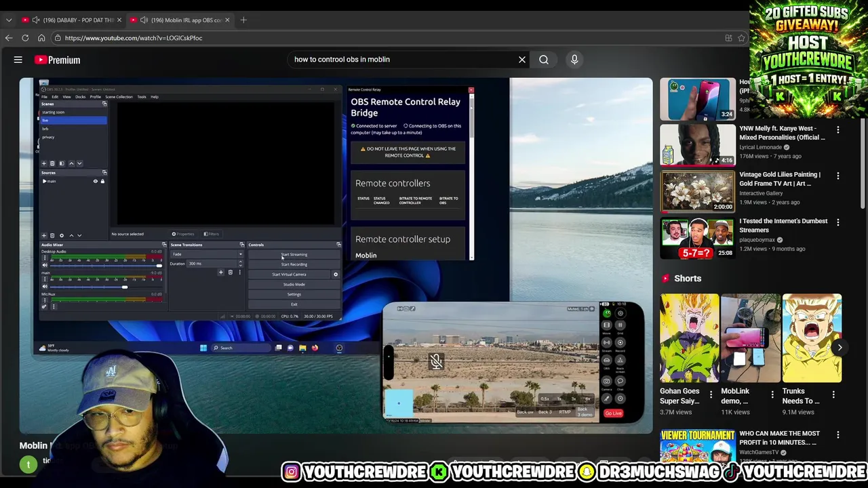Viewport: 868px width, 488px height.
Task: Add a scene with the plus in OBS Scenes
Action: tap(43, 163)
